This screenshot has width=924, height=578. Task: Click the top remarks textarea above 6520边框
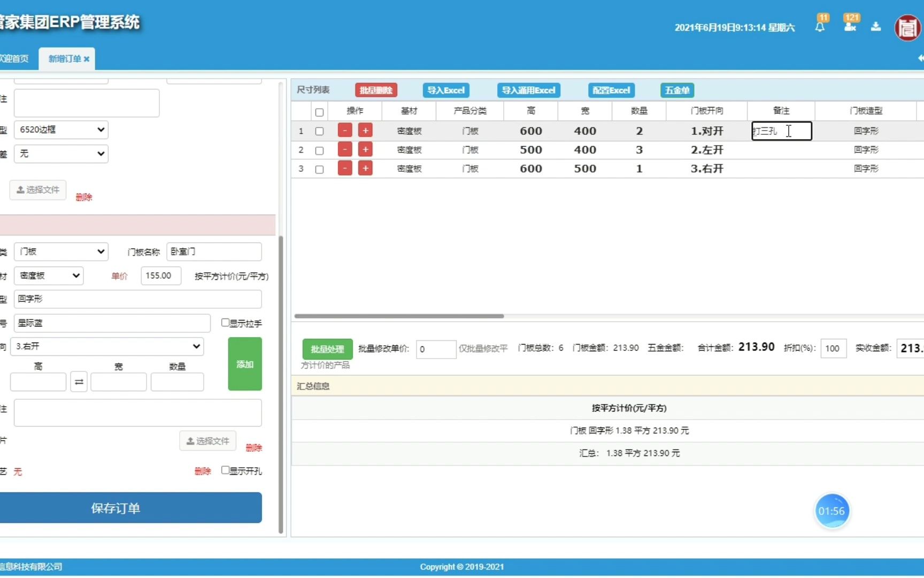[87, 103]
